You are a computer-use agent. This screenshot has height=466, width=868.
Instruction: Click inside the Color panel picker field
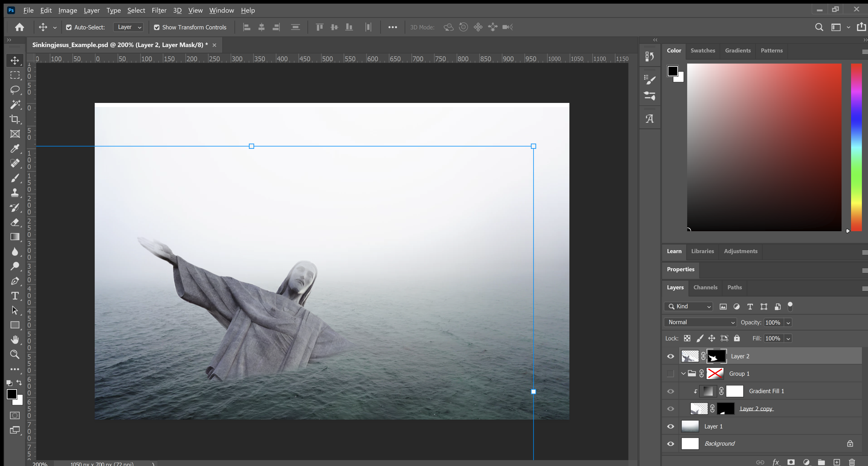click(x=764, y=147)
